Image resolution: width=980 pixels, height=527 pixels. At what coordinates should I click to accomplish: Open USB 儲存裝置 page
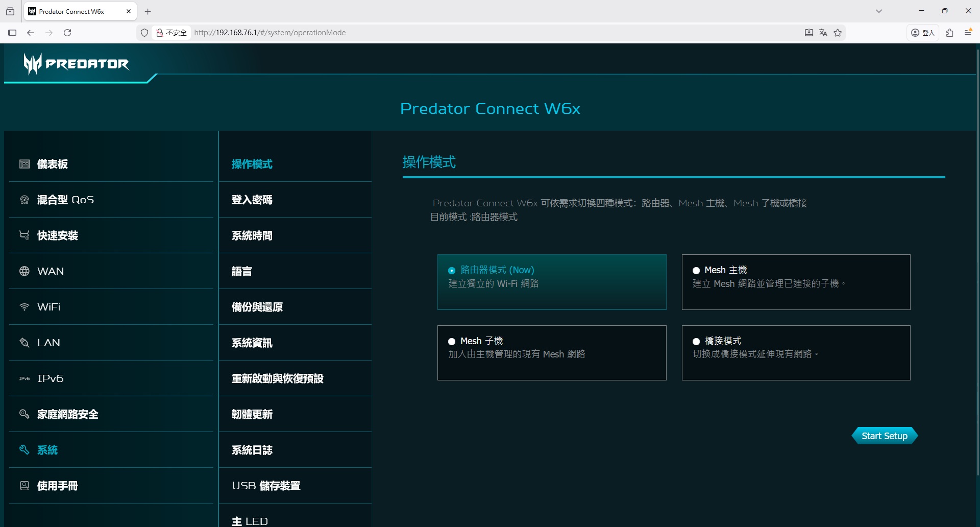(x=295, y=486)
